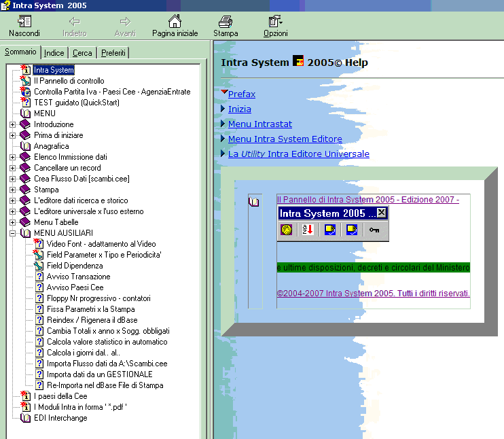
Task: Expand L'editore universale x l'uso esterno
Action: click(12, 211)
